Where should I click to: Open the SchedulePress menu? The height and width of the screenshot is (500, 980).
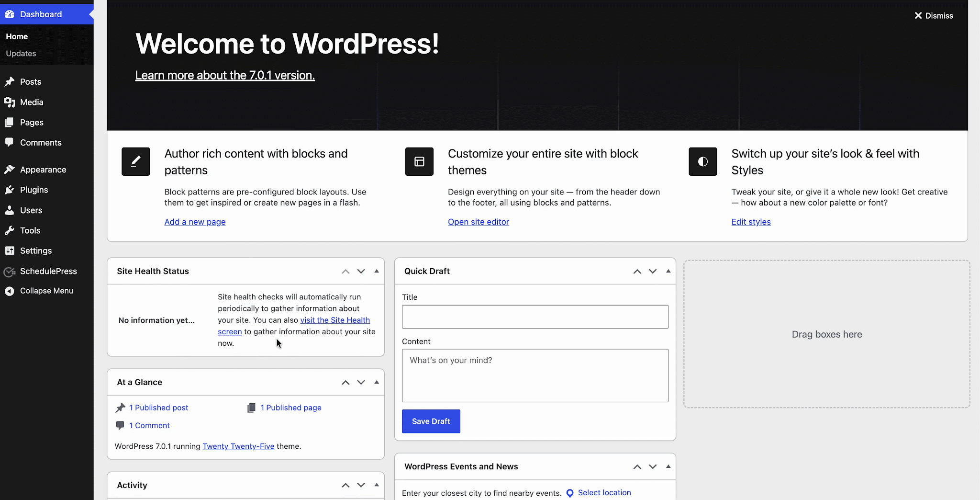pyautogui.click(x=47, y=271)
